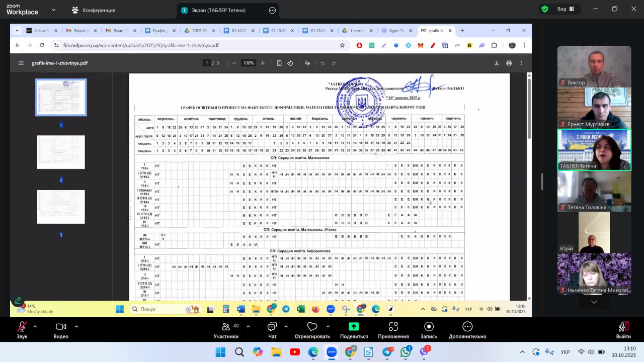Unmute the microphone with Звук button
Screen dimensions: 644x362
click(22, 329)
